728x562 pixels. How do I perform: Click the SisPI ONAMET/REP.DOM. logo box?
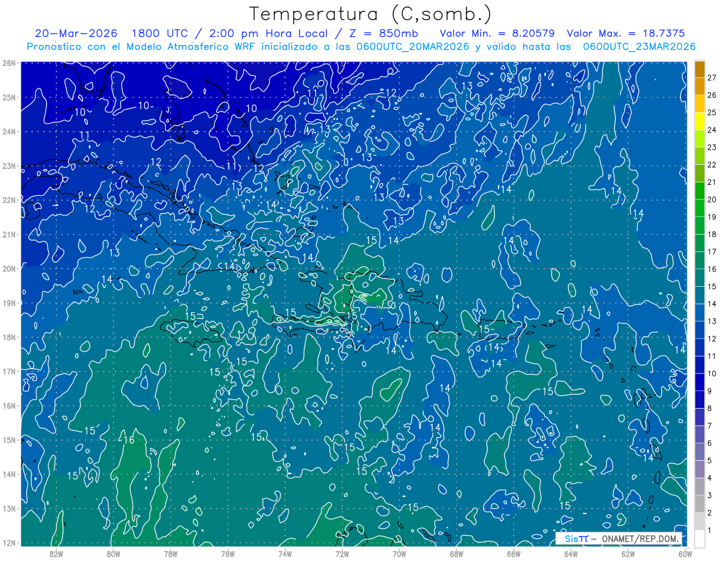[619, 538]
